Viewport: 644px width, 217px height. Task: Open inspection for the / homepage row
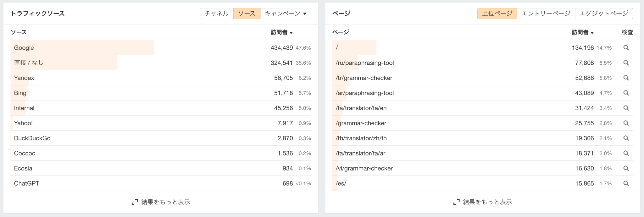click(626, 48)
